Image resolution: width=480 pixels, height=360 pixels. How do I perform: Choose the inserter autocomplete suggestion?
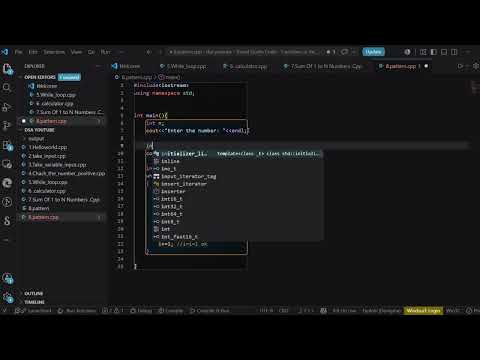tap(237, 192)
